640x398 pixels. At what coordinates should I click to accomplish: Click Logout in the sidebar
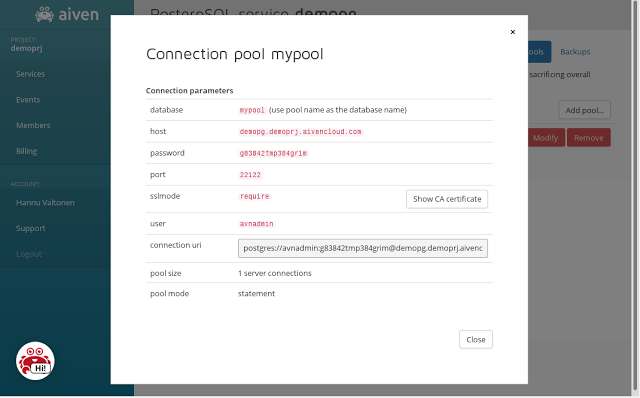coord(29,254)
